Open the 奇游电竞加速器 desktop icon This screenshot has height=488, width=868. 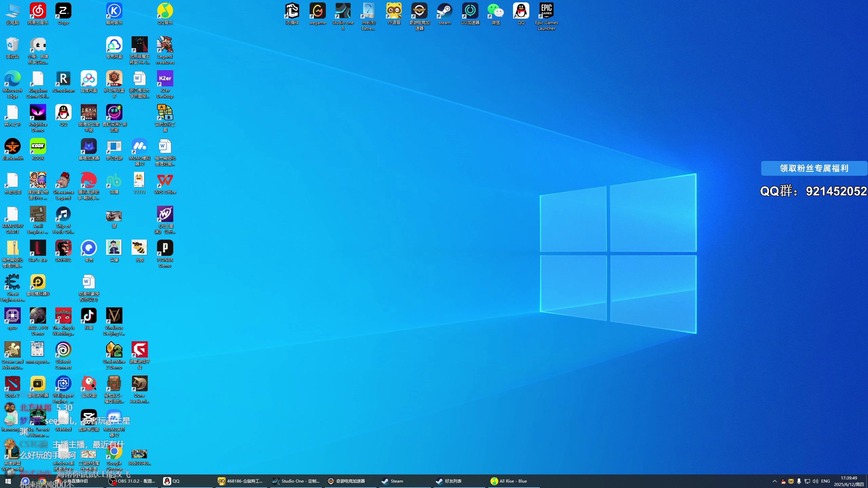[419, 17]
